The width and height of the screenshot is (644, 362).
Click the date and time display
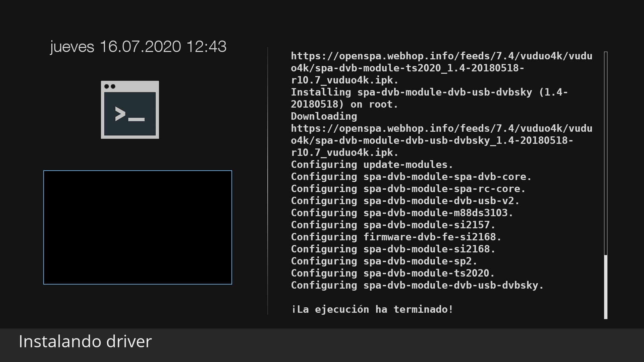pyautogui.click(x=138, y=47)
